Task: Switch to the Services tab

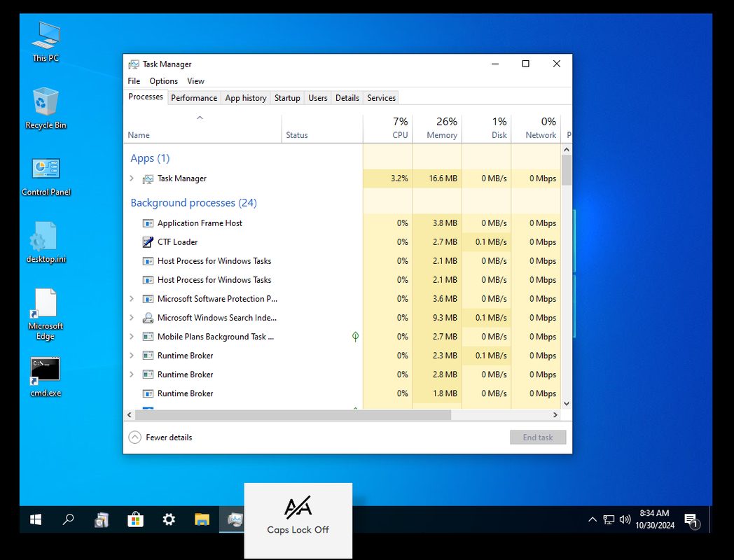Action: point(381,98)
